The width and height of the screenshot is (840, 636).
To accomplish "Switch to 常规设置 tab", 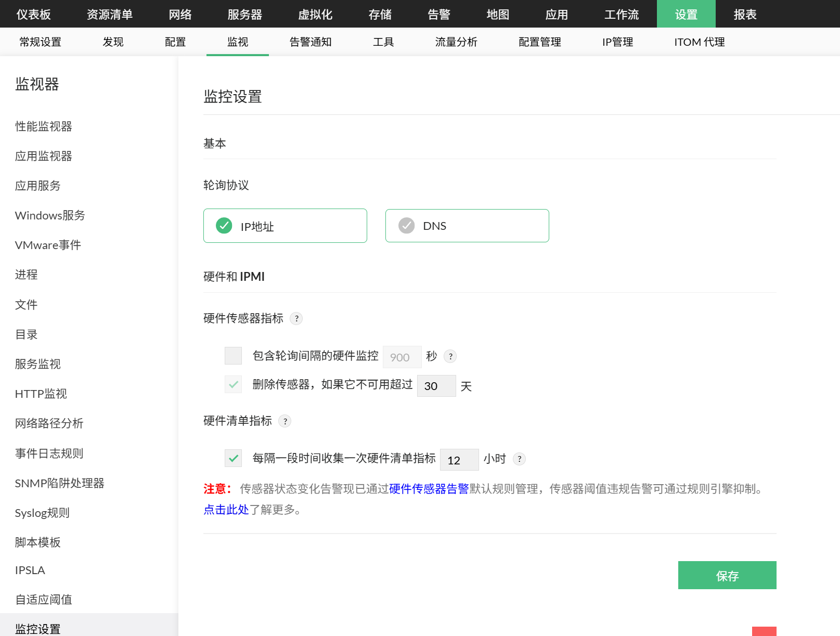I will tap(40, 42).
